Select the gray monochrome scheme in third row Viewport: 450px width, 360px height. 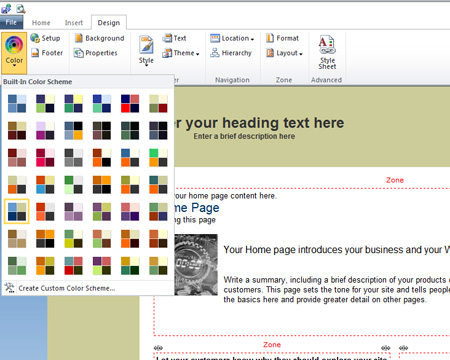tap(73, 157)
